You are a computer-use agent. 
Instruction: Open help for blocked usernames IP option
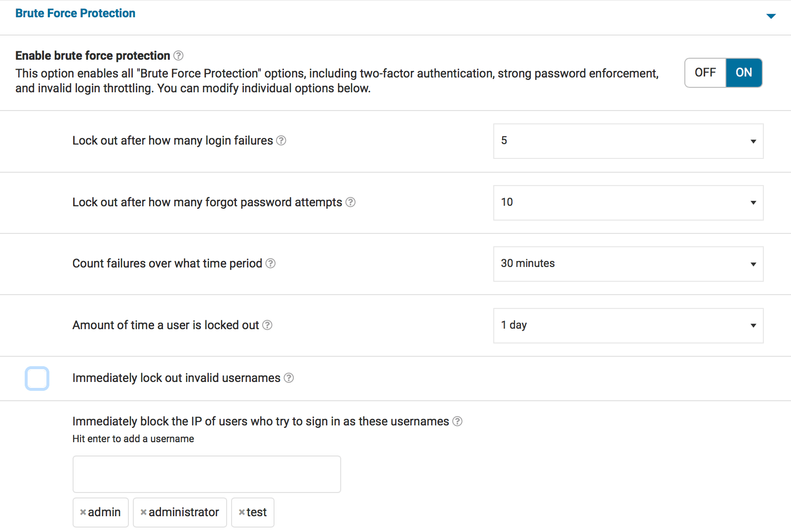click(x=458, y=421)
